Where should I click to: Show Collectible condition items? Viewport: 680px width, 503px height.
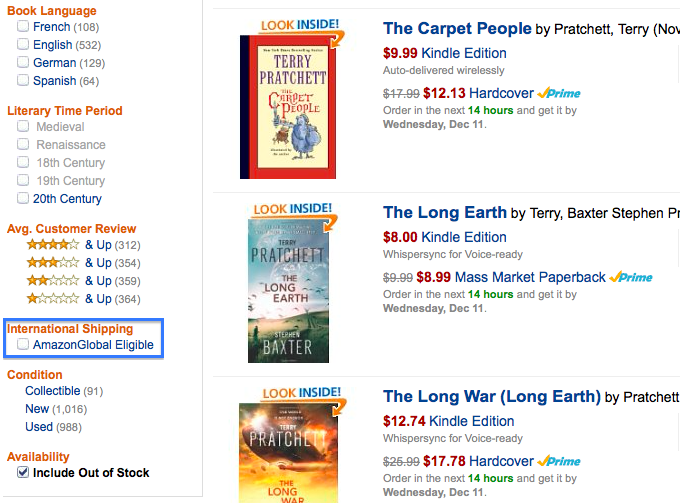(52, 391)
